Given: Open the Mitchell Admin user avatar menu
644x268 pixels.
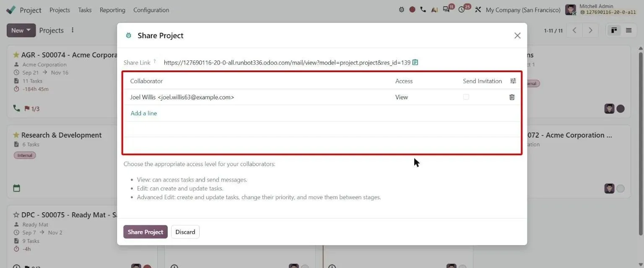Looking at the screenshot, I should coord(571,10).
